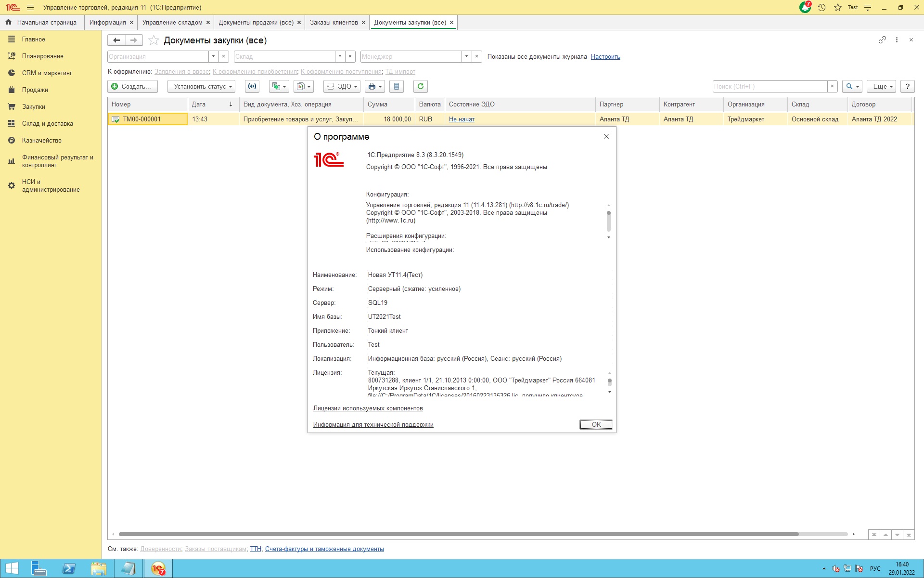Open PowerShell from taskbar
This screenshot has height=578, width=924.
[x=69, y=569]
